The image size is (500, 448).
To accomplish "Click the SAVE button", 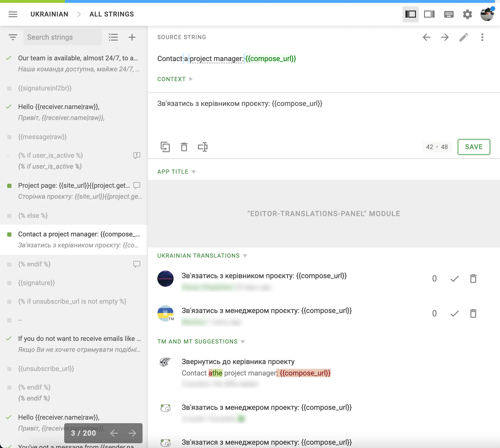I will [473, 147].
